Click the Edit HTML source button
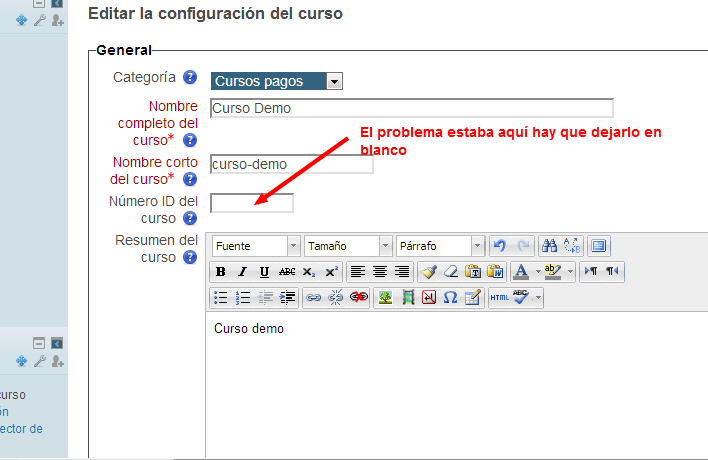708x460 pixels. click(x=499, y=297)
